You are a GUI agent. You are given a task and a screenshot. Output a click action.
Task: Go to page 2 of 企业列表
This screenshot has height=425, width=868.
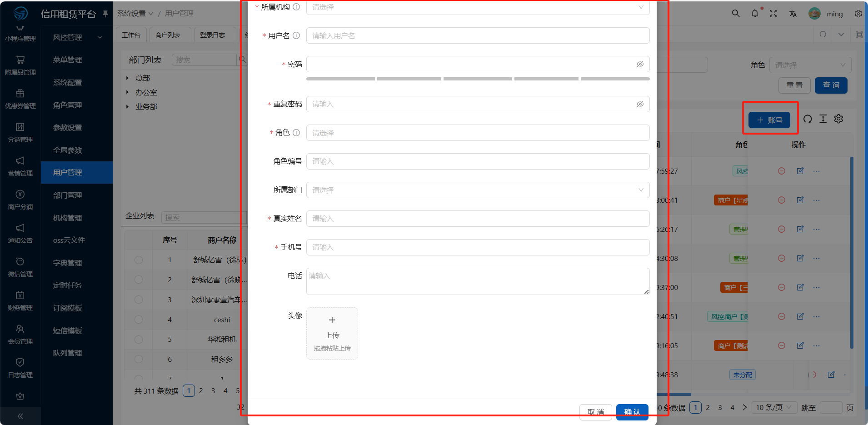(x=201, y=391)
